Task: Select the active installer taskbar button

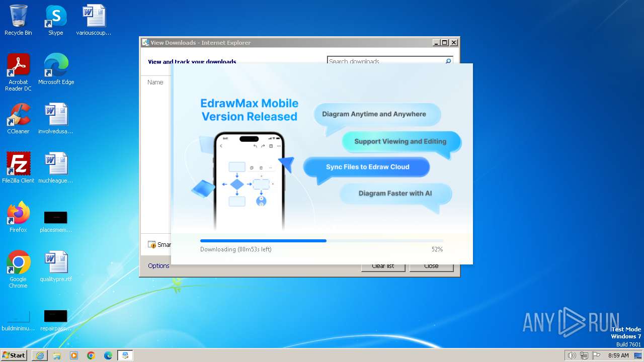Action: tap(125, 355)
